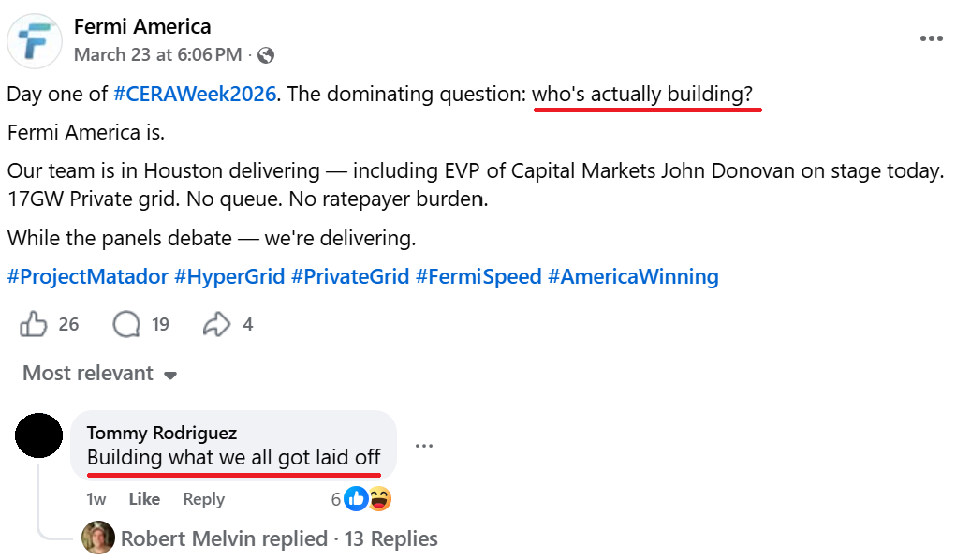Click the Fermi America logo avatar
Screen dimensions: 956x560
click(35, 41)
